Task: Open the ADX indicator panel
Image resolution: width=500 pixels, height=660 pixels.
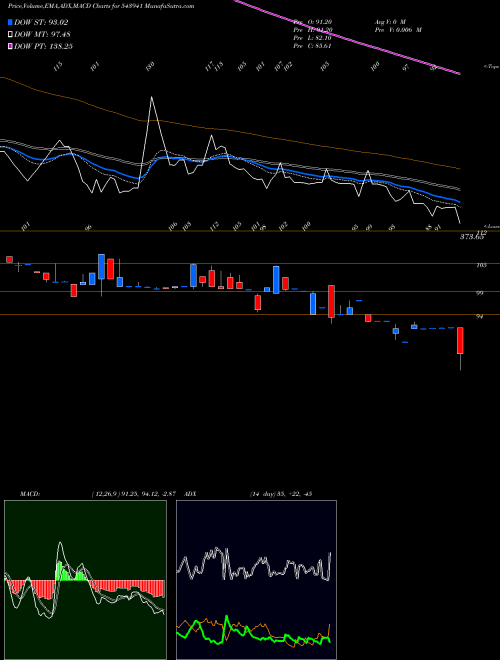Action: (x=256, y=580)
